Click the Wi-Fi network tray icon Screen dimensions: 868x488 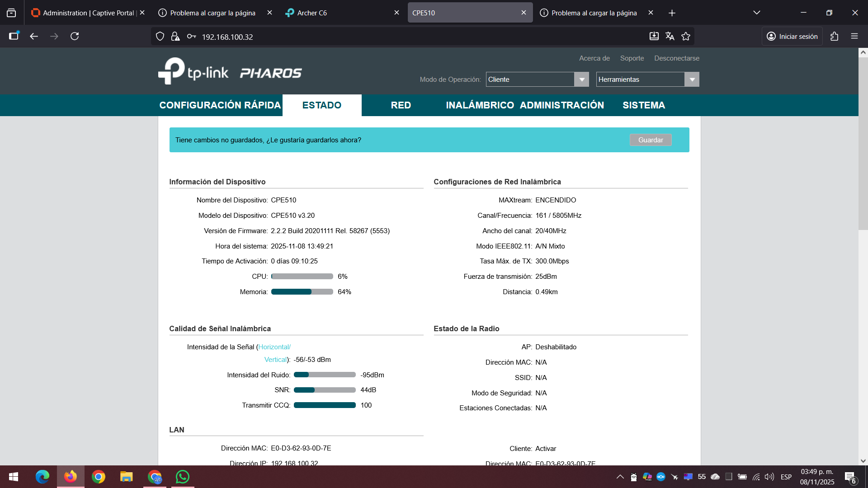[x=756, y=477]
